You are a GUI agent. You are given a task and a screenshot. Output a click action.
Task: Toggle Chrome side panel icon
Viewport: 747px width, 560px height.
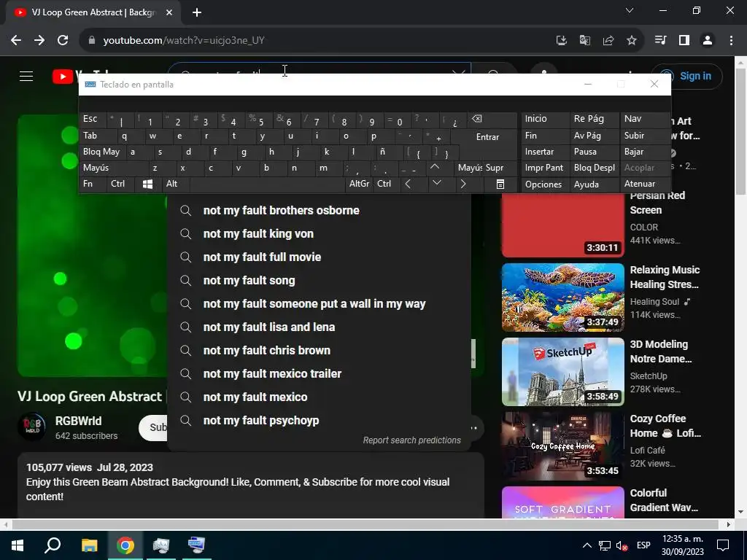[684, 41]
